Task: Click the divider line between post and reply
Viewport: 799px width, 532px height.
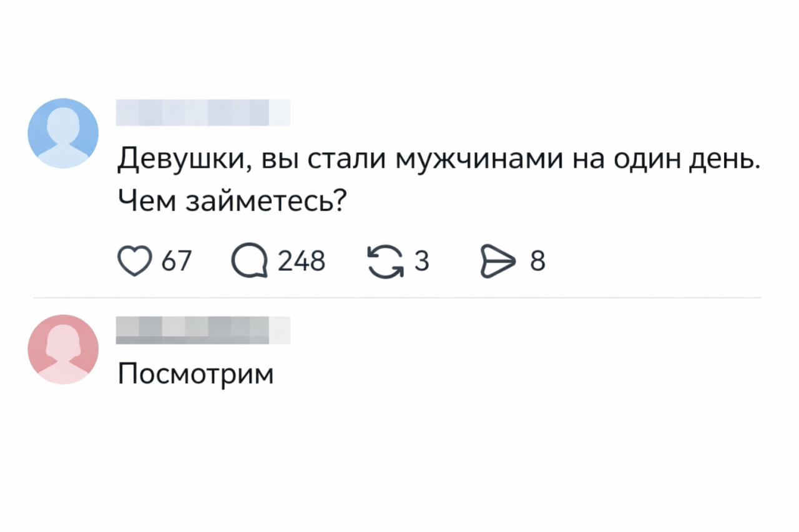Action: point(397,298)
